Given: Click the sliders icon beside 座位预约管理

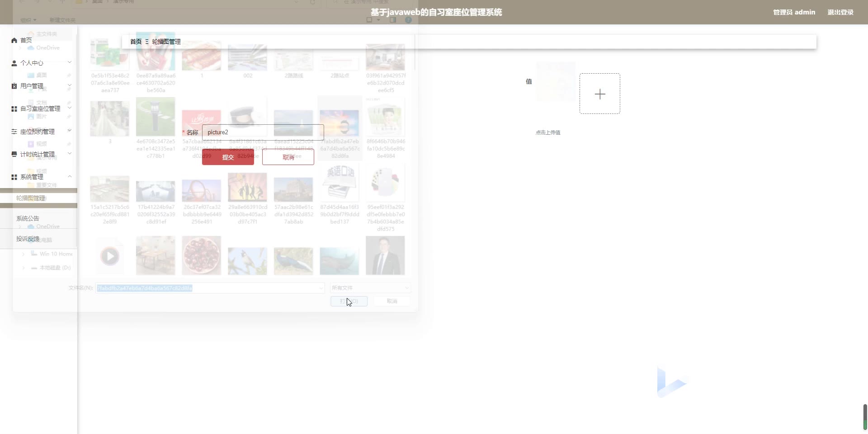Looking at the screenshot, I should click(x=14, y=132).
